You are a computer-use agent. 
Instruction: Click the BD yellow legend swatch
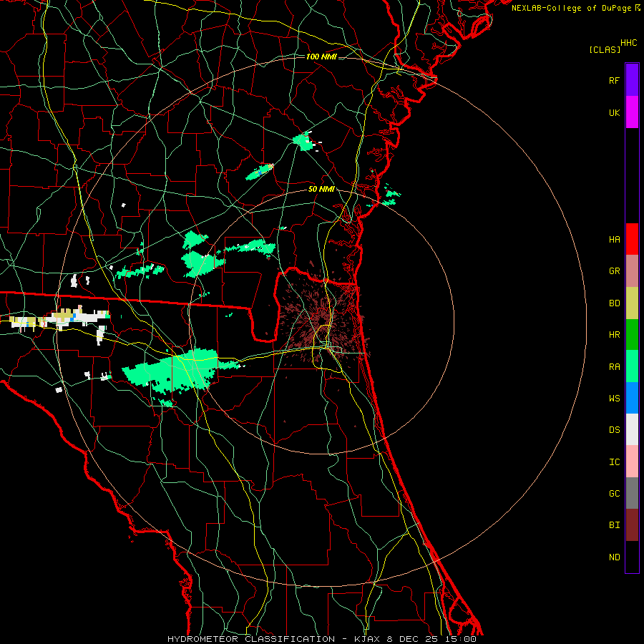tap(632, 303)
